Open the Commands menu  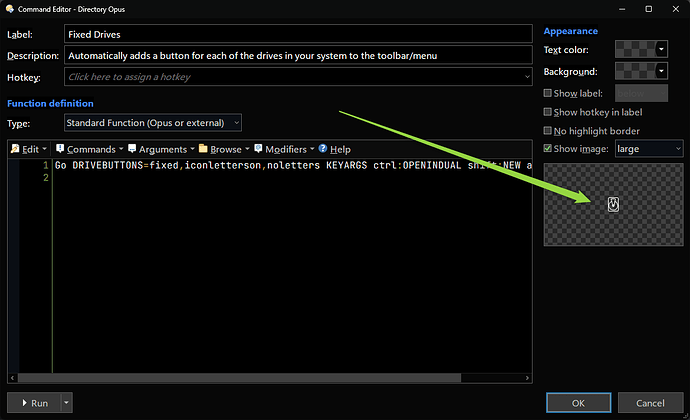pyautogui.click(x=90, y=149)
